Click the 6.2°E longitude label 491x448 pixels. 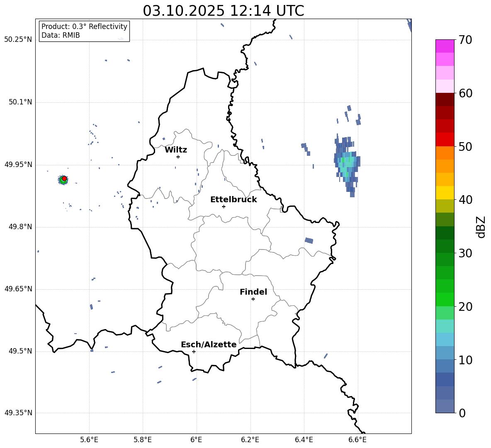[x=250, y=440]
